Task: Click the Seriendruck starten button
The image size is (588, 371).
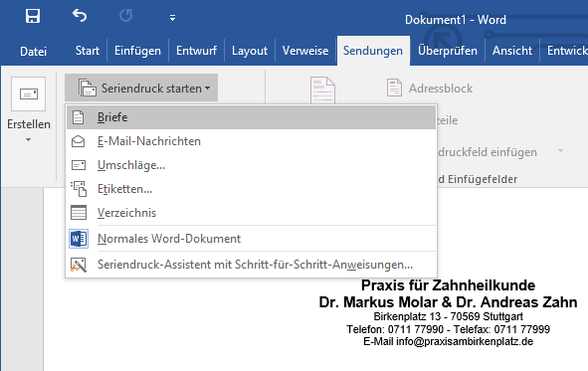Action: (141, 89)
